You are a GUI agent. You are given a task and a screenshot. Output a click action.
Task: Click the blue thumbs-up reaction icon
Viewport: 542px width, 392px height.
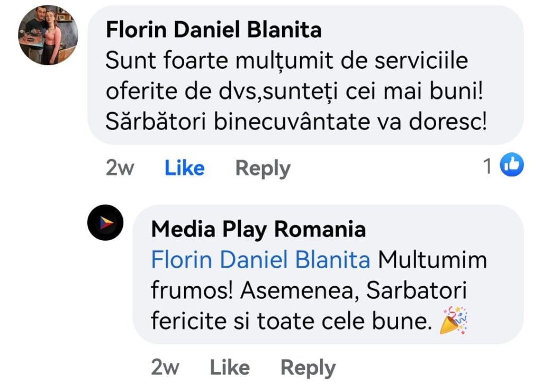tap(512, 166)
